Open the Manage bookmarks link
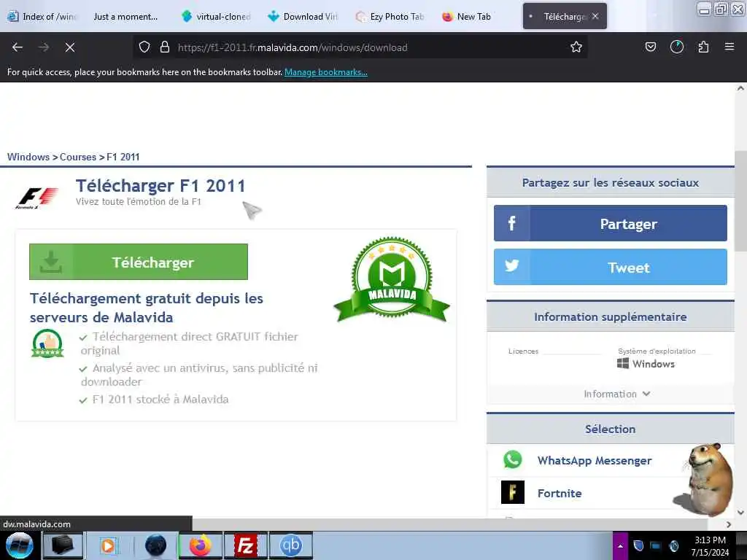Screen dimensions: 747x560 click(x=326, y=72)
